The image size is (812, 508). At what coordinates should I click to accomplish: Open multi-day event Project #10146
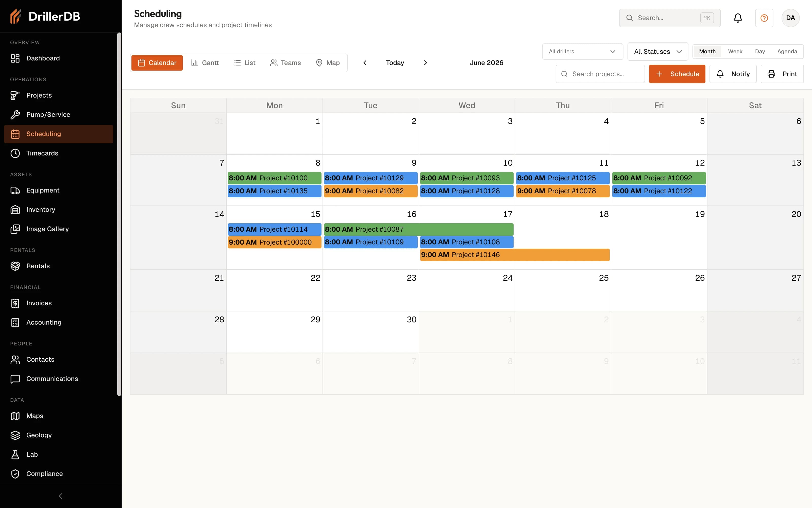[515, 255]
